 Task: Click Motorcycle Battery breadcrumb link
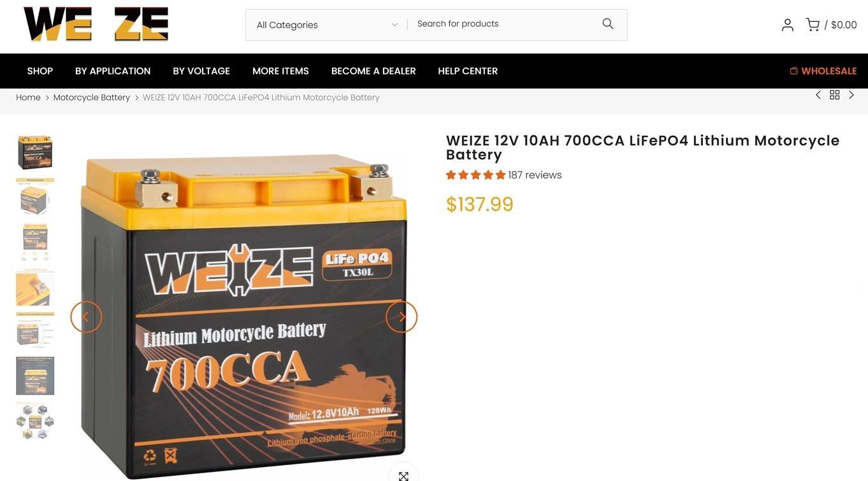coord(92,98)
